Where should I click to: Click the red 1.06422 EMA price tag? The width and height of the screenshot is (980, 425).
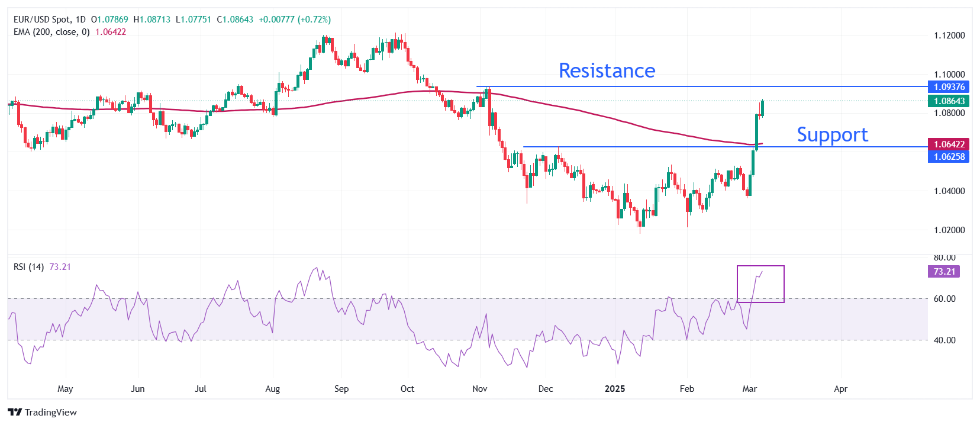tap(948, 144)
